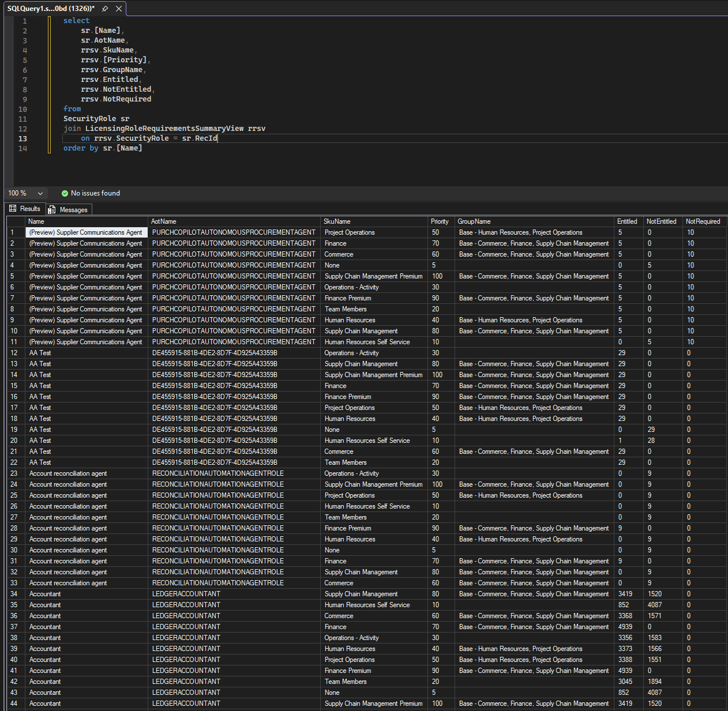728x711 pixels.
Task: Open the 100 % zoom dropdown
Action: (x=40, y=193)
